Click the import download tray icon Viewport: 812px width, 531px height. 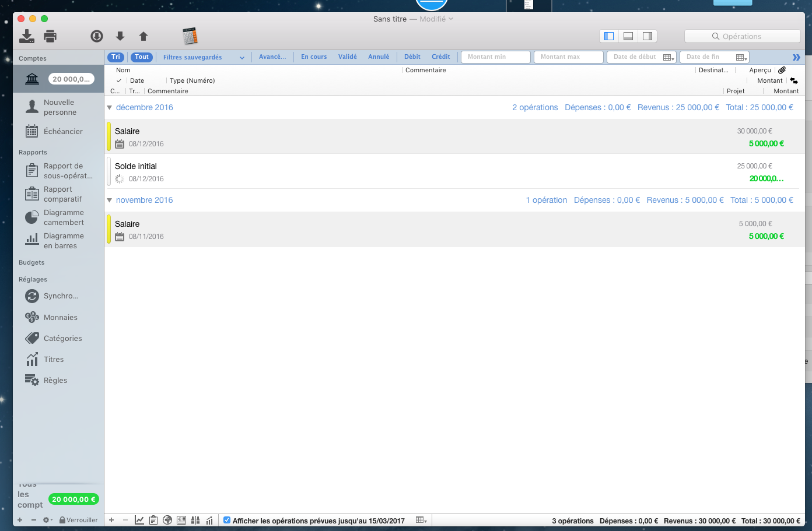coord(27,36)
